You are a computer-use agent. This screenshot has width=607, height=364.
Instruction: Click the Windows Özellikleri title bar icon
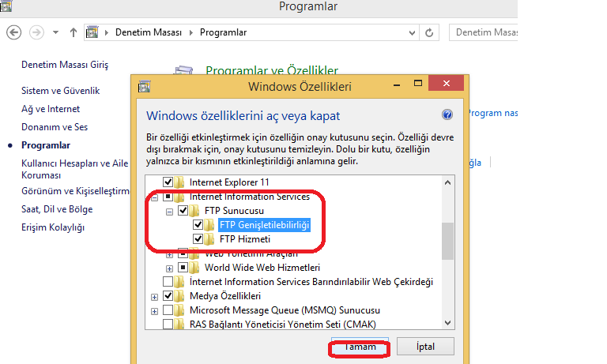click(x=144, y=86)
